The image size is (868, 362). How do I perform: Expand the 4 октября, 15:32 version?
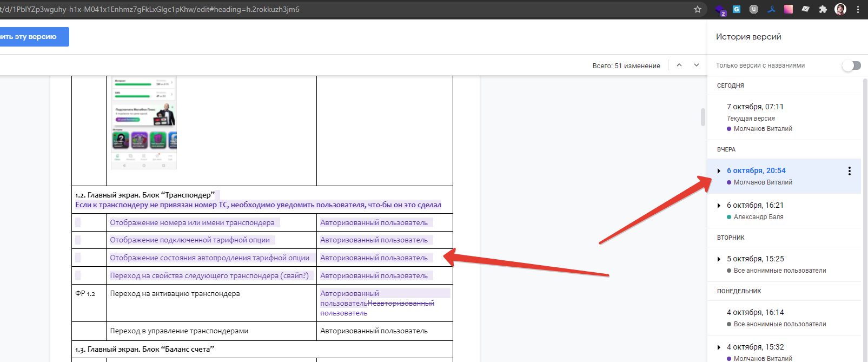(719, 347)
